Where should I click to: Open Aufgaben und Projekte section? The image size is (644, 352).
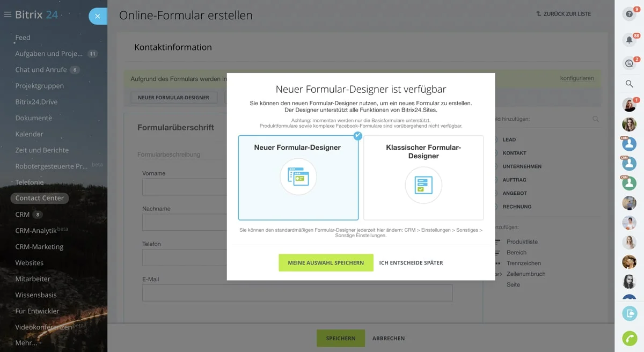(49, 54)
